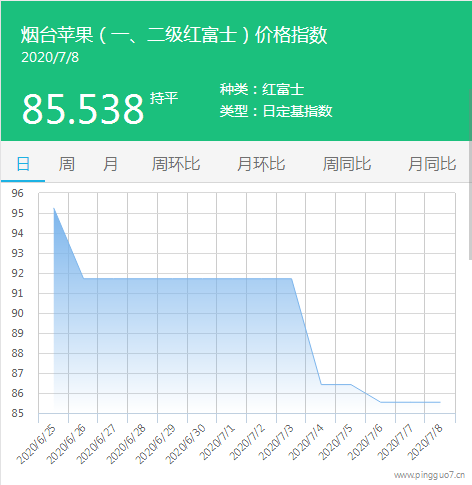This screenshot has width=472, height=485.
Task: Click the 类型：日定基指数 label
Action: 276,111
